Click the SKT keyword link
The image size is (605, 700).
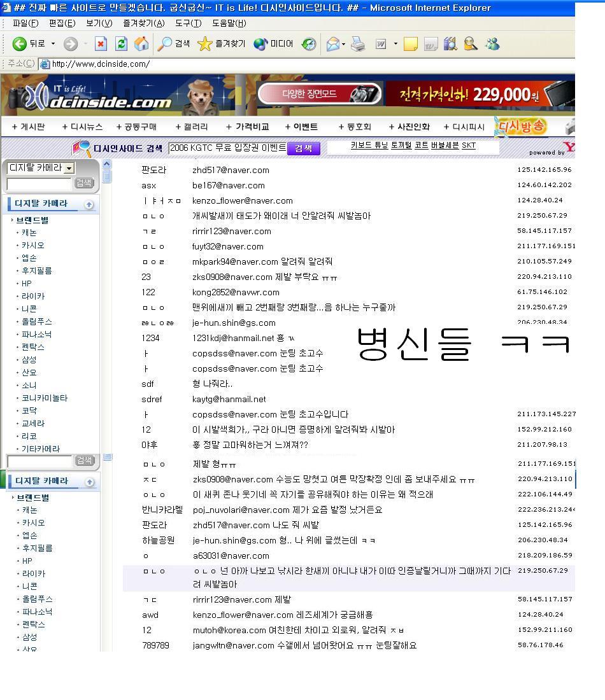469,146
